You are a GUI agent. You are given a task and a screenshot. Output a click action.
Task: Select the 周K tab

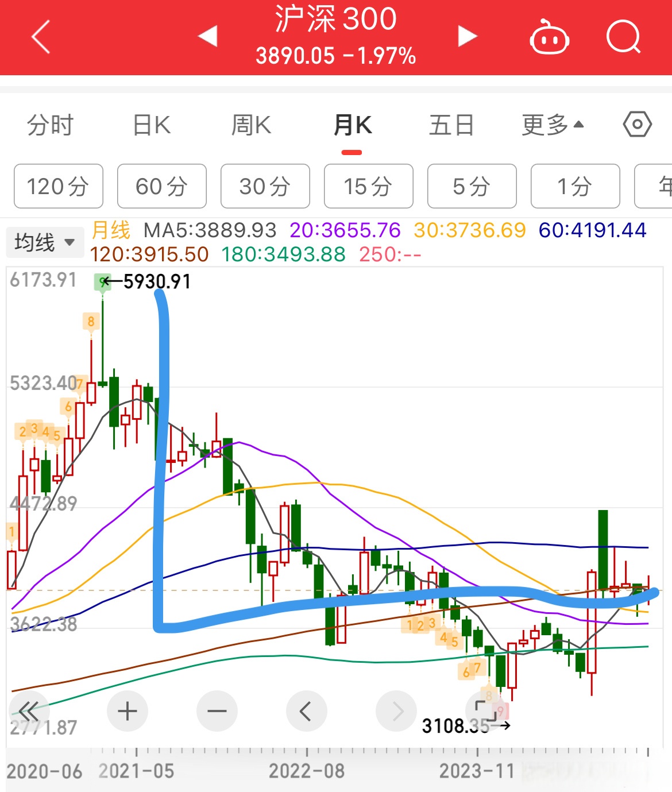pyautogui.click(x=251, y=125)
